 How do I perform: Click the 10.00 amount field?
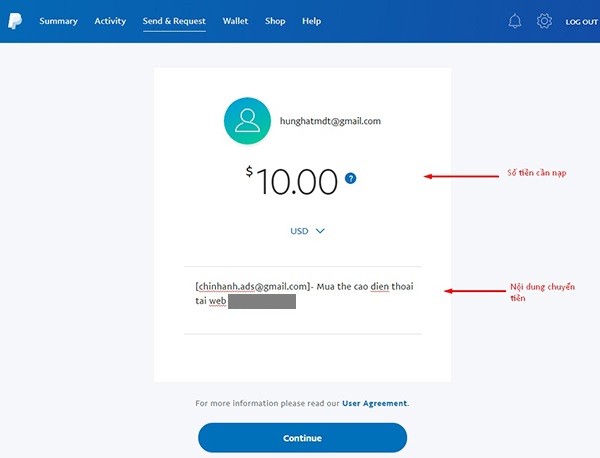[x=297, y=181]
